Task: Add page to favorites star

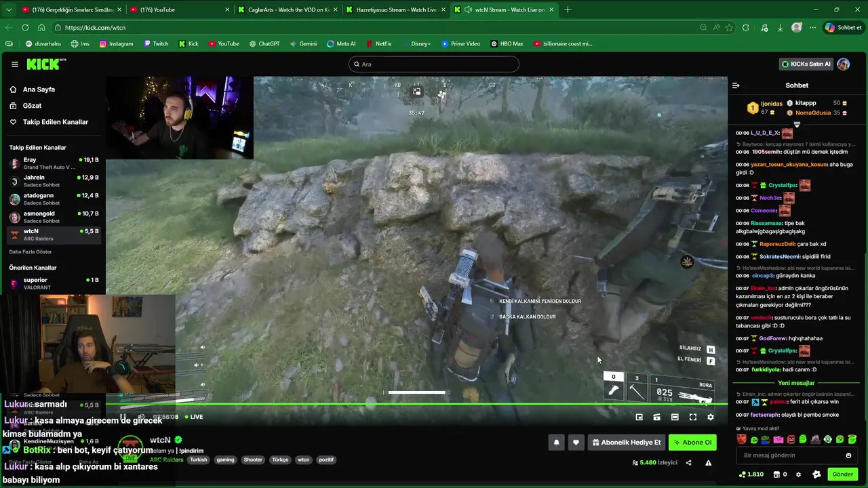Action: pos(729,28)
